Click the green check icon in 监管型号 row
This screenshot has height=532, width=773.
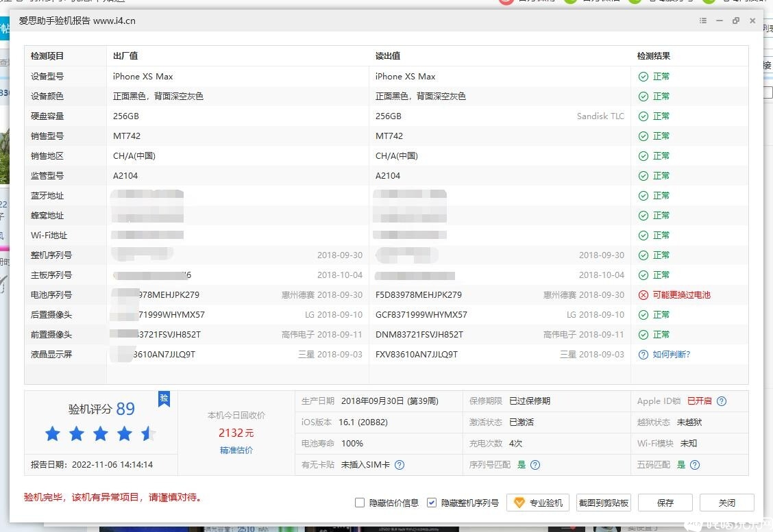pos(643,176)
